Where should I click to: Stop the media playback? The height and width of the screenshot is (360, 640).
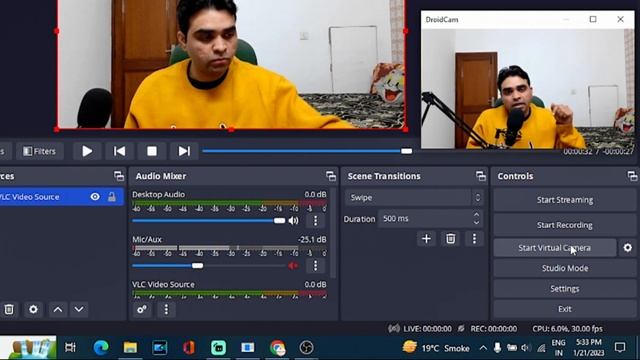[152, 151]
